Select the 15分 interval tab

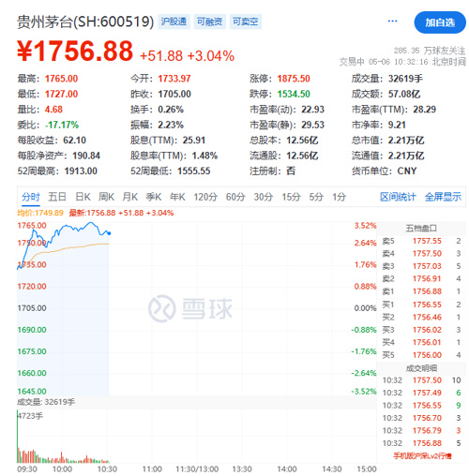tap(291, 197)
